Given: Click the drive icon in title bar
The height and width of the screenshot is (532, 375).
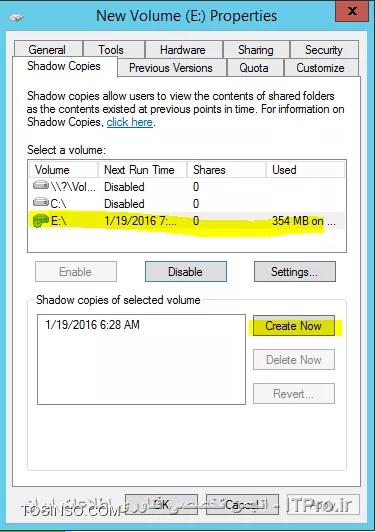Looking at the screenshot, I should 16,17.
